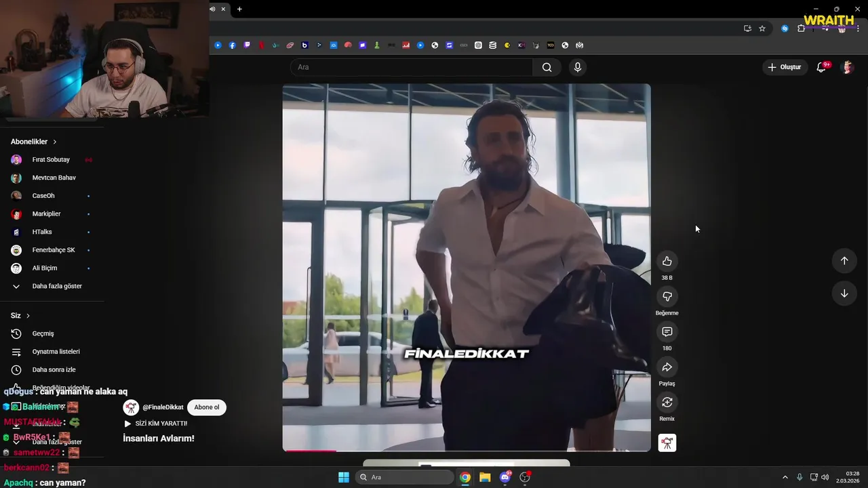Click the taskbar Ara search box

coord(405,477)
